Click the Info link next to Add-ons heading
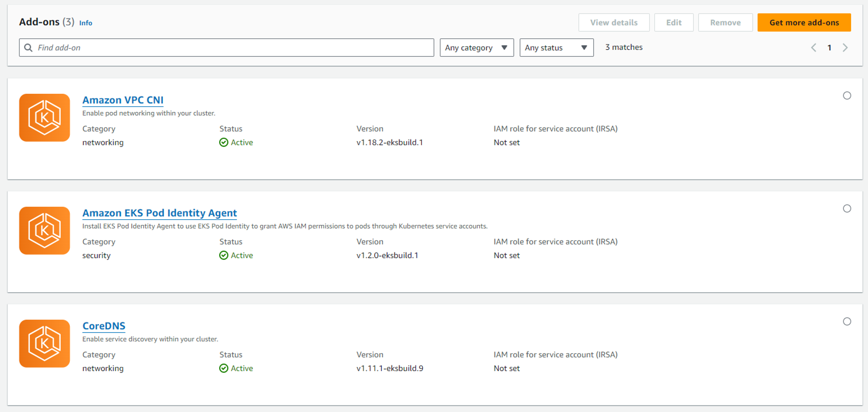Image resolution: width=868 pixels, height=412 pixels. 85,23
